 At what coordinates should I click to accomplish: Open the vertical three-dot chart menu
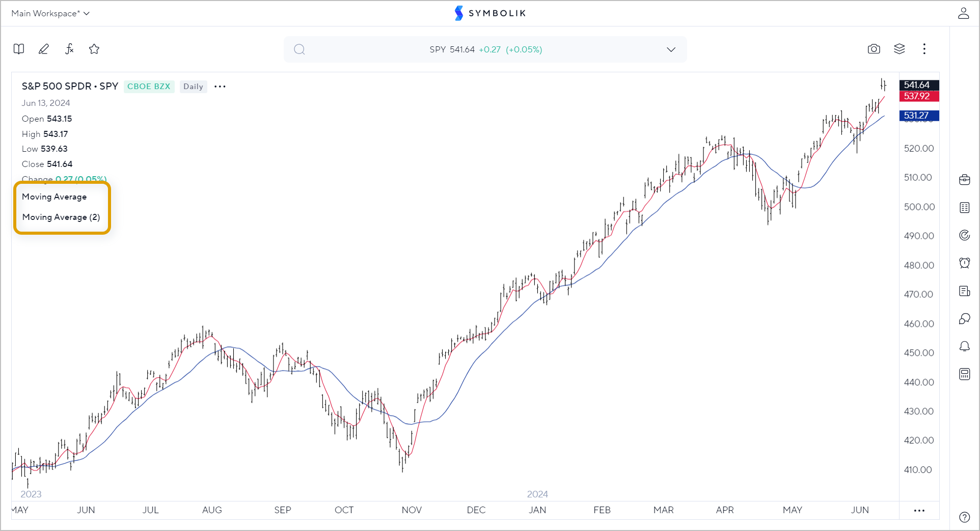coord(924,49)
